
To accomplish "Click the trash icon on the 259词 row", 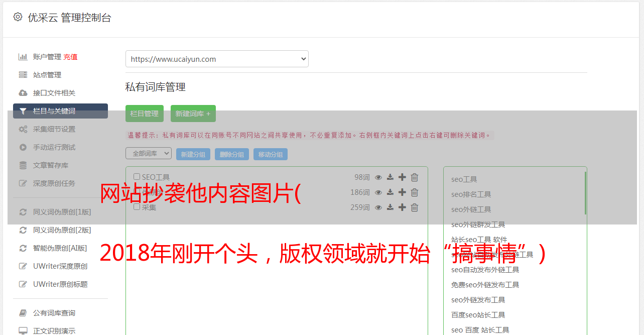I will [415, 207].
